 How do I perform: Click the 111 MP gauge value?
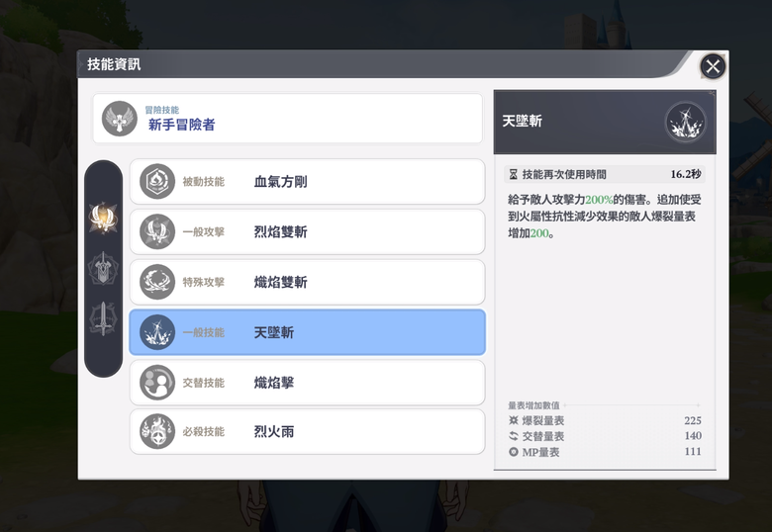click(x=693, y=451)
